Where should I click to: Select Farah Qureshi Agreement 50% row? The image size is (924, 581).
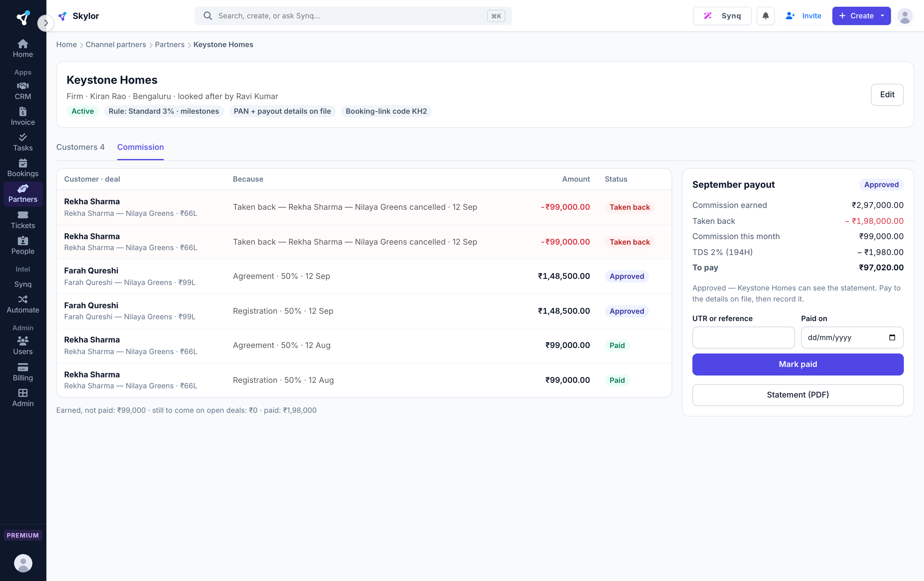click(x=364, y=276)
